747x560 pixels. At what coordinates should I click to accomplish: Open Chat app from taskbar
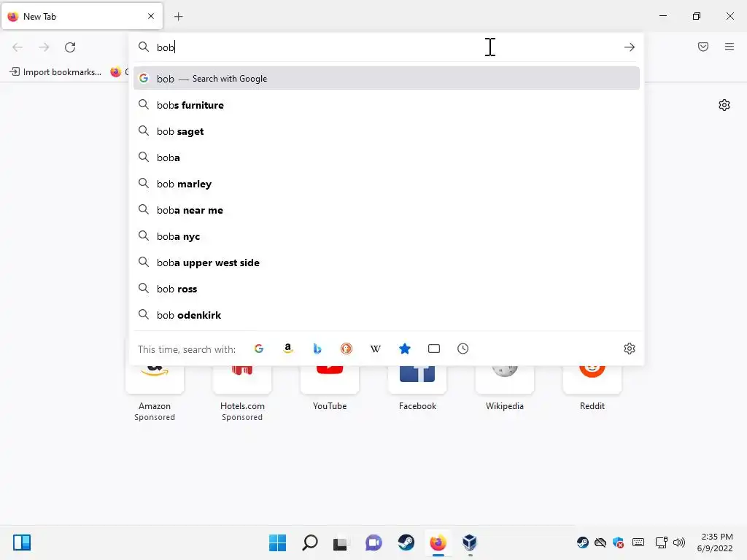click(x=373, y=542)
